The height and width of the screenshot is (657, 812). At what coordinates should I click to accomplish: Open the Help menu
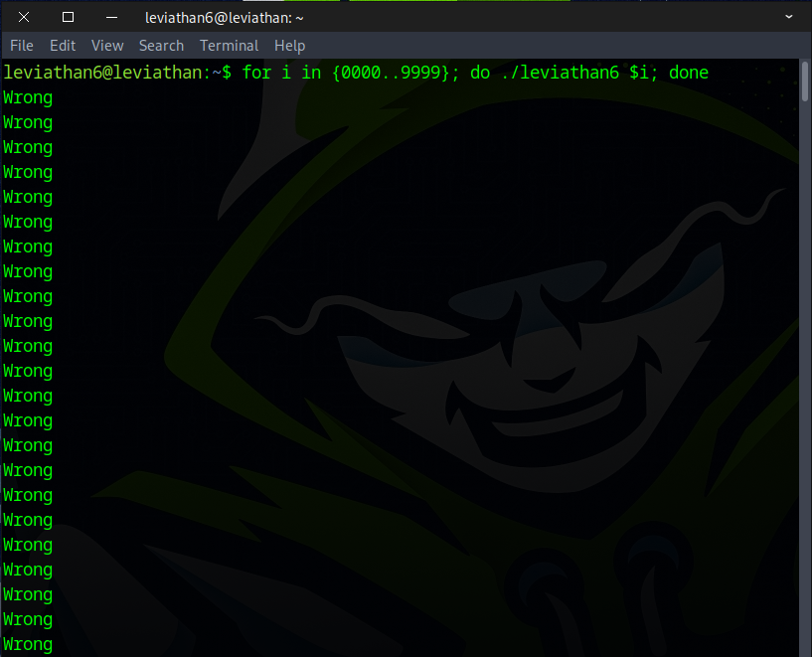289,46
